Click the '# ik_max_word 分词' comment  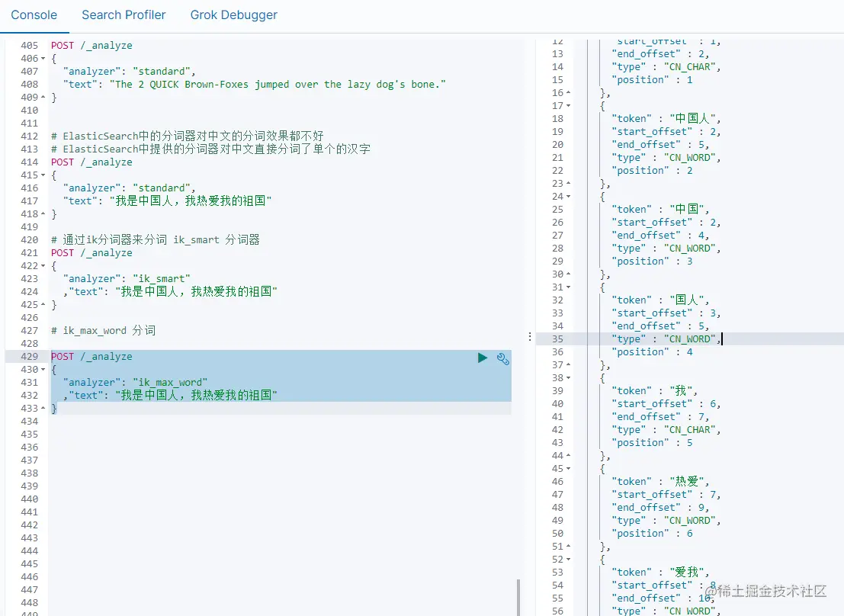tap(104, 330)
